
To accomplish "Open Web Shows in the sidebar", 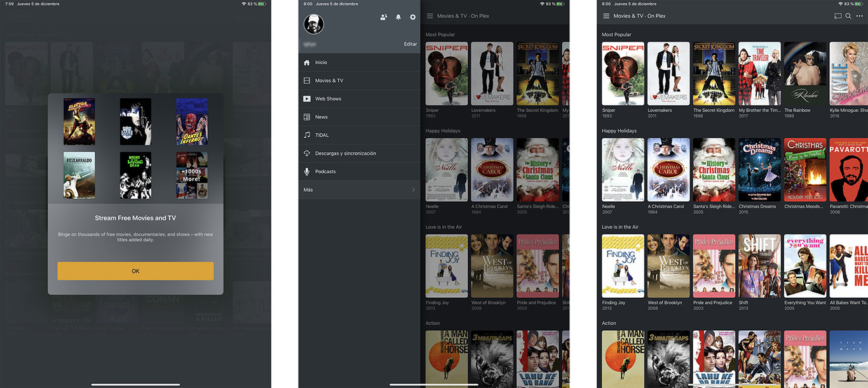I will 360,98.
